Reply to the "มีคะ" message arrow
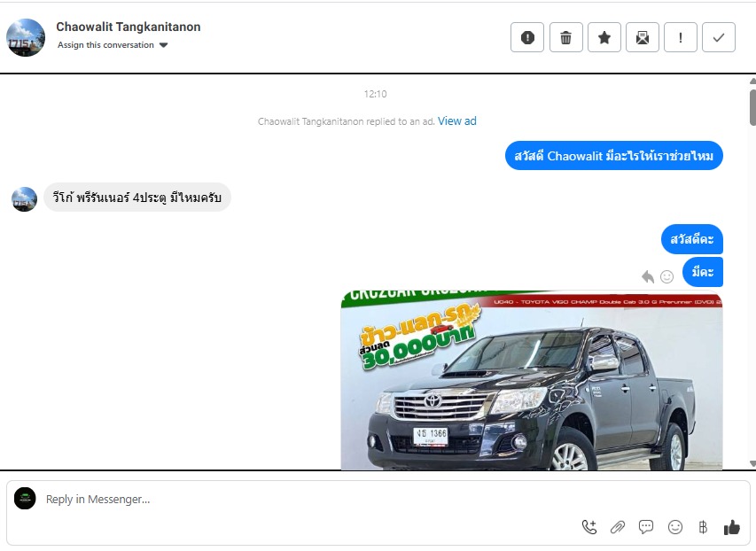This screenshot has width=756, height=551. (x=648, y=276)
